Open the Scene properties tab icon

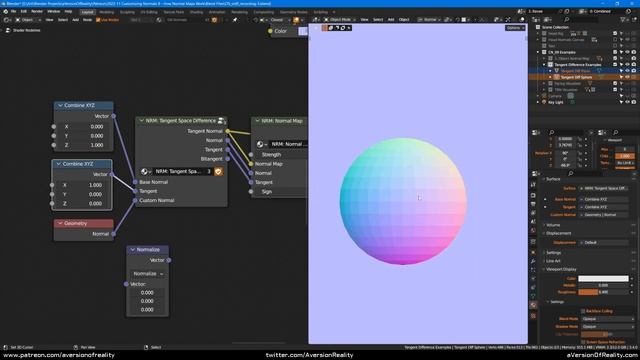point(533,222)
